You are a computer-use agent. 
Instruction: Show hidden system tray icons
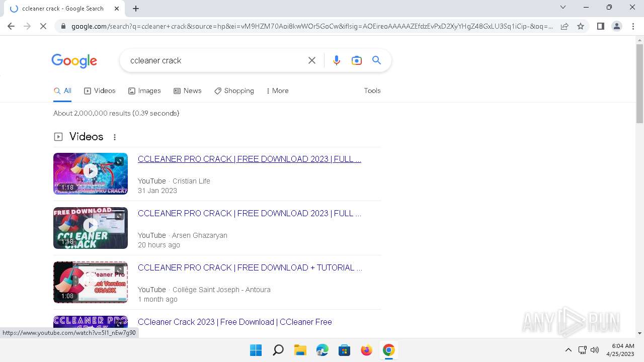pyautogui.click(x=568, y=350)
